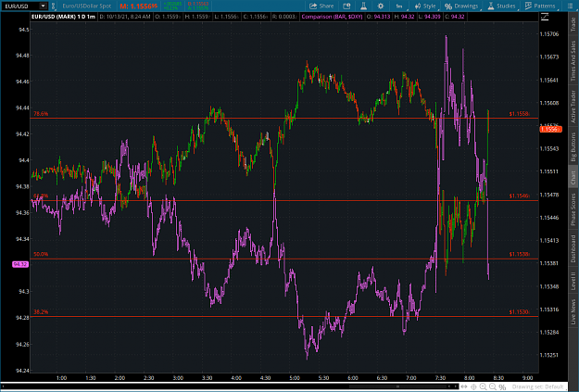Image resolution: width=579 pixels, height=392 pixels.
Task: Click the Comparison (BAR, $DXY) study label
Action: [332, 17]
